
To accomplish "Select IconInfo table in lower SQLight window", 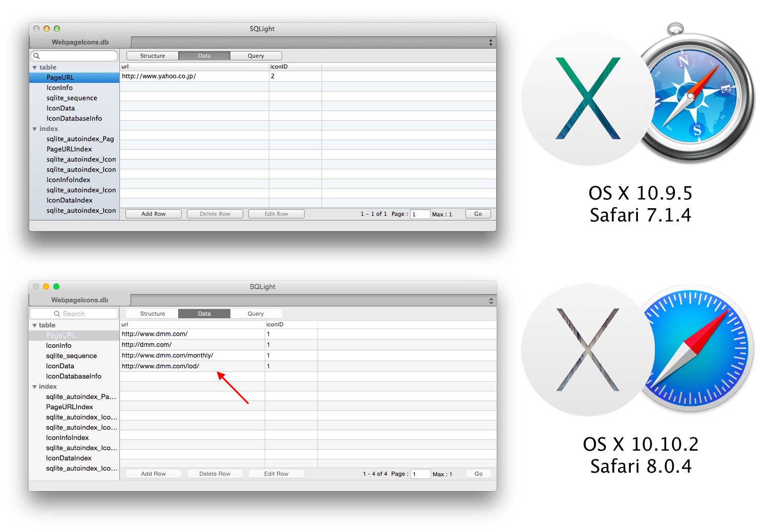I will pyautogui.click(x=74, y=346).
